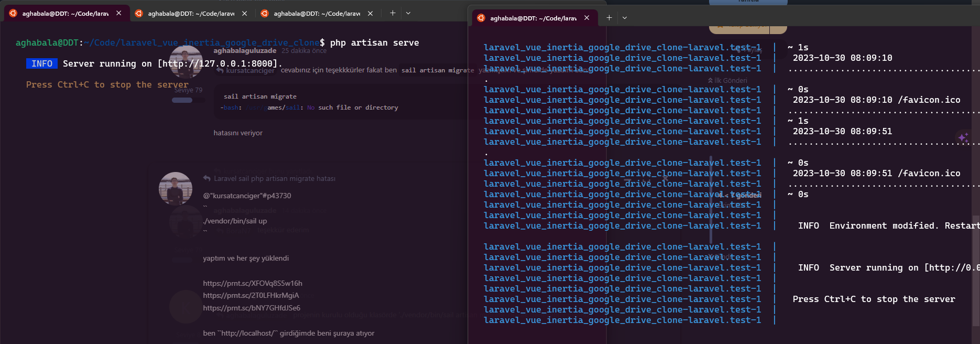Click 'Server running on [http://0.0' in right terminal
The height and width of the screenshot is (344, 980).
coord(905,267)
